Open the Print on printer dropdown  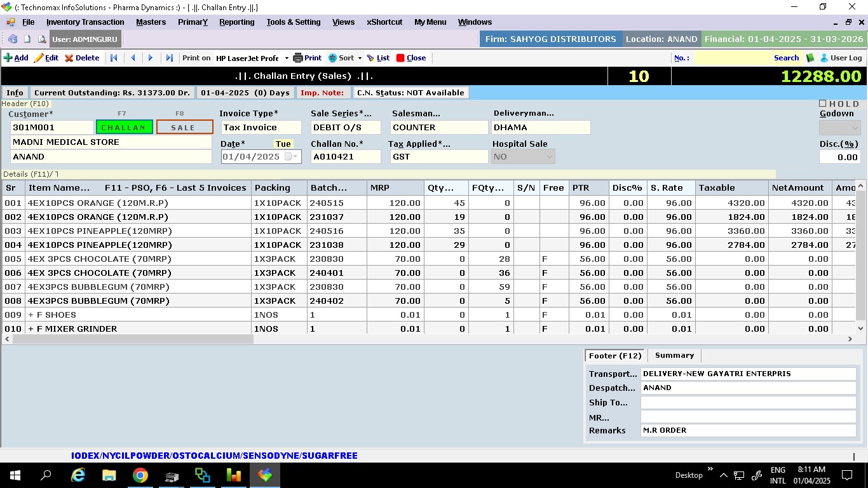(286, 58)
